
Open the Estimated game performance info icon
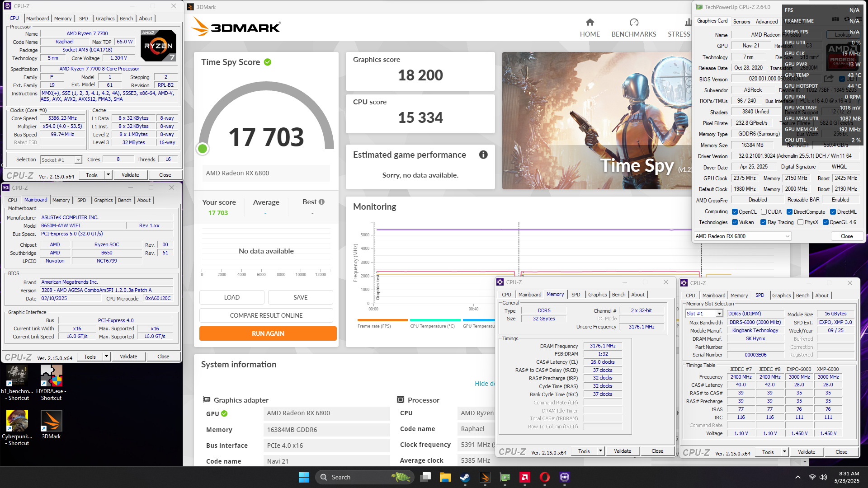point(483,155)
